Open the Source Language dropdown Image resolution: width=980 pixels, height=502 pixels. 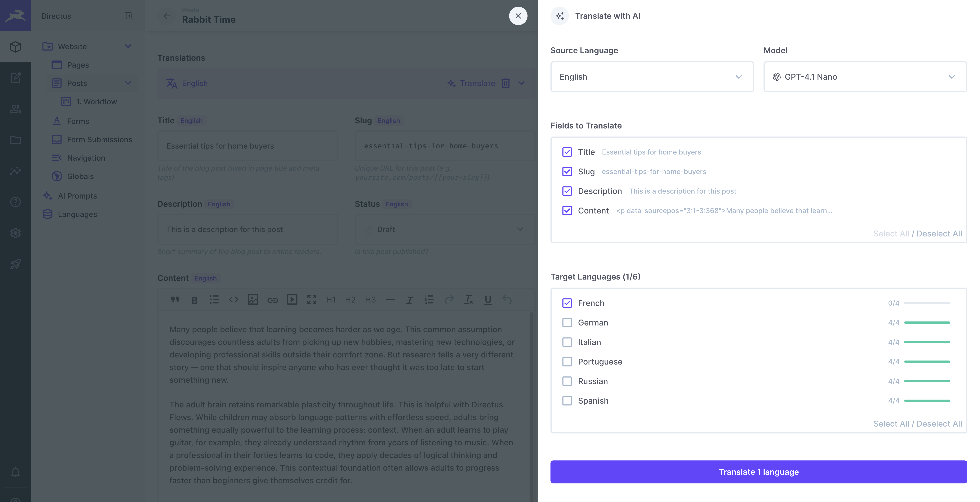(651, 77)
